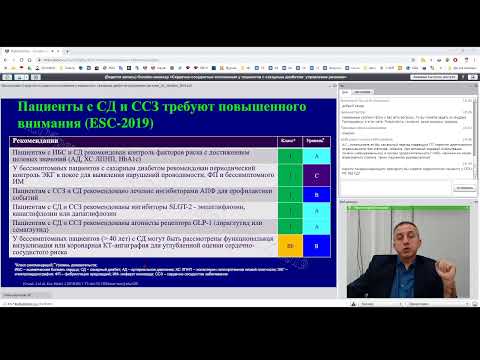Collapse the chat panel via header corner icon

coord(476,86)
